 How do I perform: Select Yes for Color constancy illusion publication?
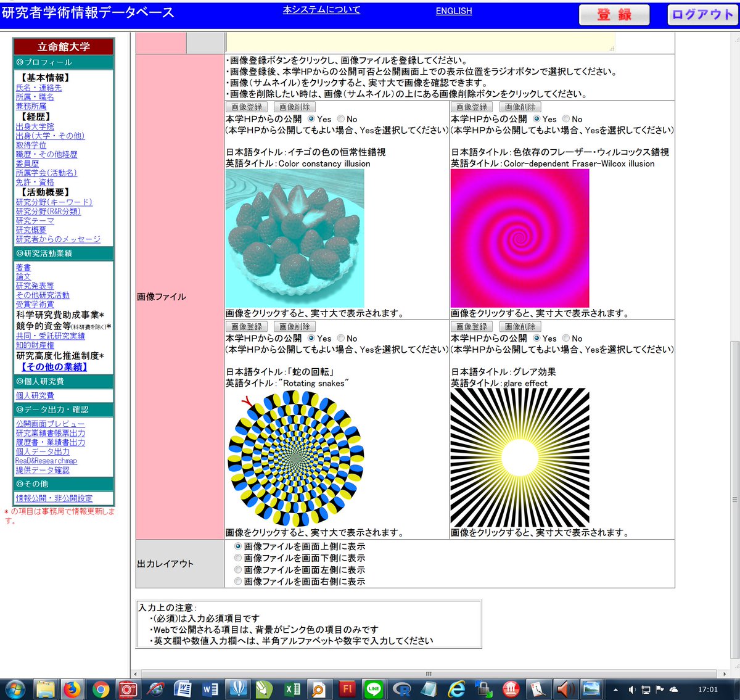click(311, 118)
